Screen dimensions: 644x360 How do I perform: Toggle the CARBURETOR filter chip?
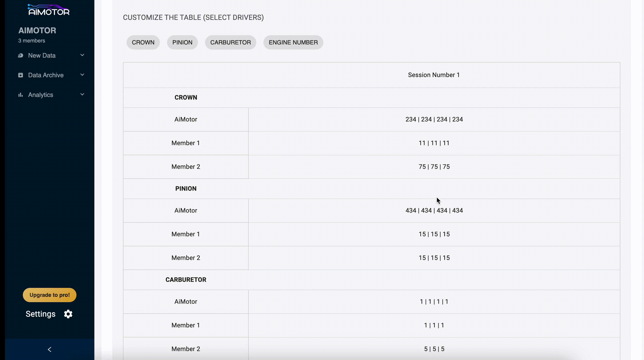[x=230, y=42]
